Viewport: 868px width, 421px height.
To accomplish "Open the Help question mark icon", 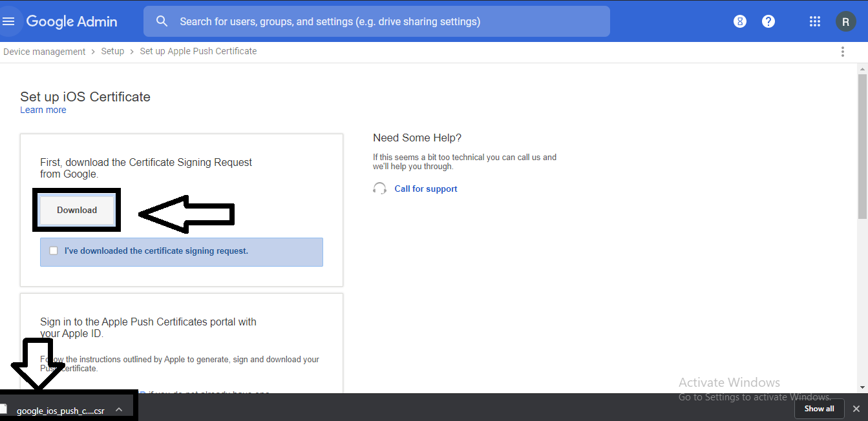I will 768,21.
